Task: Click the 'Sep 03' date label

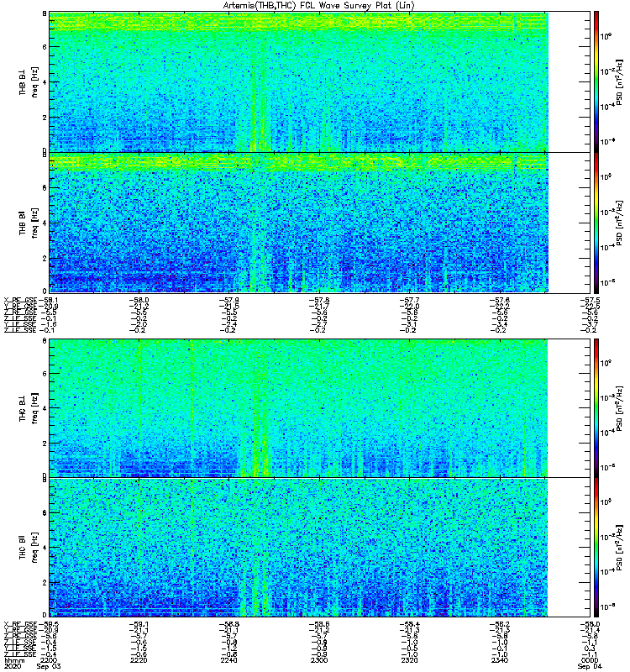Action: (x=49, y=666)
